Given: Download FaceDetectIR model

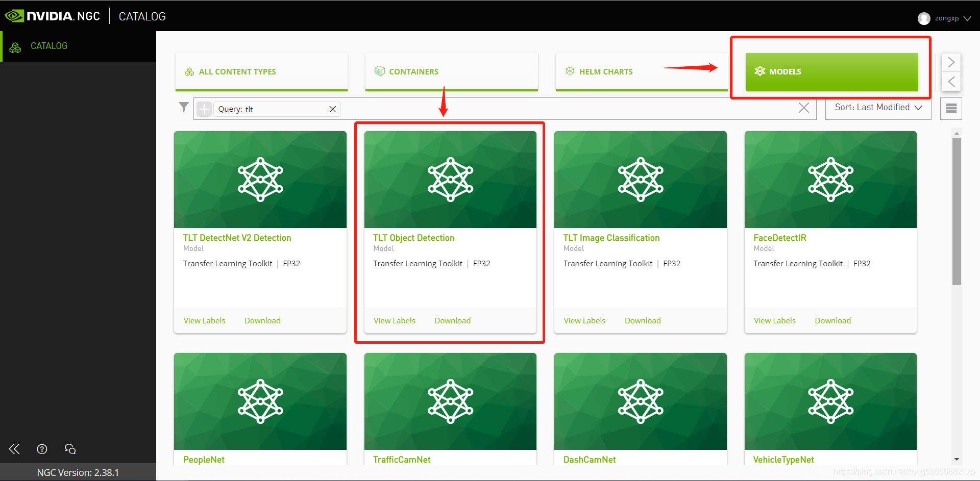Looking at the screenshot, I should 833,321.
